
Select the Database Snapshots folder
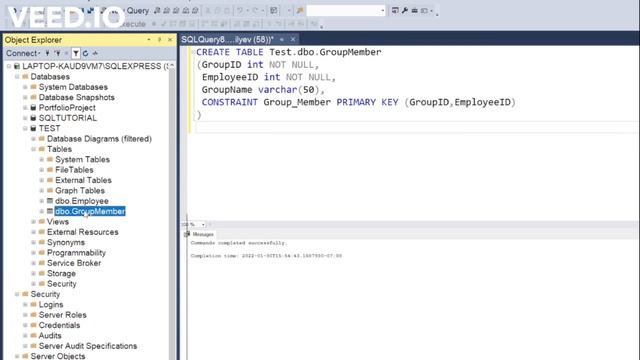pyautogui.click(x=76, y=98)
